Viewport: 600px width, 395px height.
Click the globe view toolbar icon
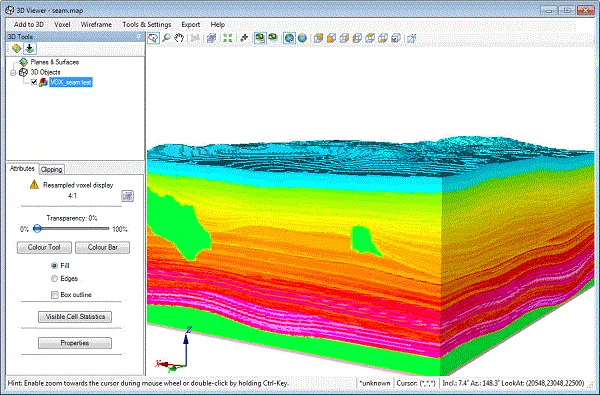pos(302,38)
